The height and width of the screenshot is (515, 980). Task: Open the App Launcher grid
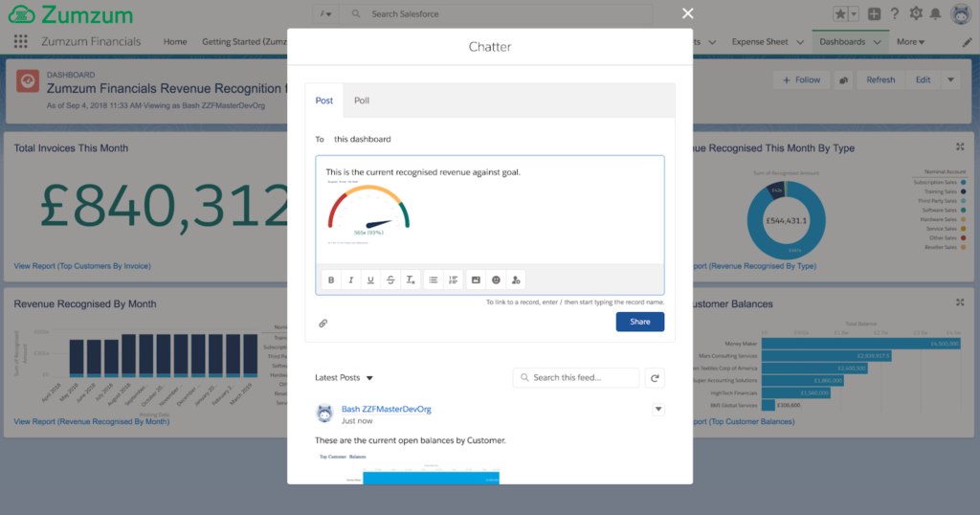[x=21, y=41]
